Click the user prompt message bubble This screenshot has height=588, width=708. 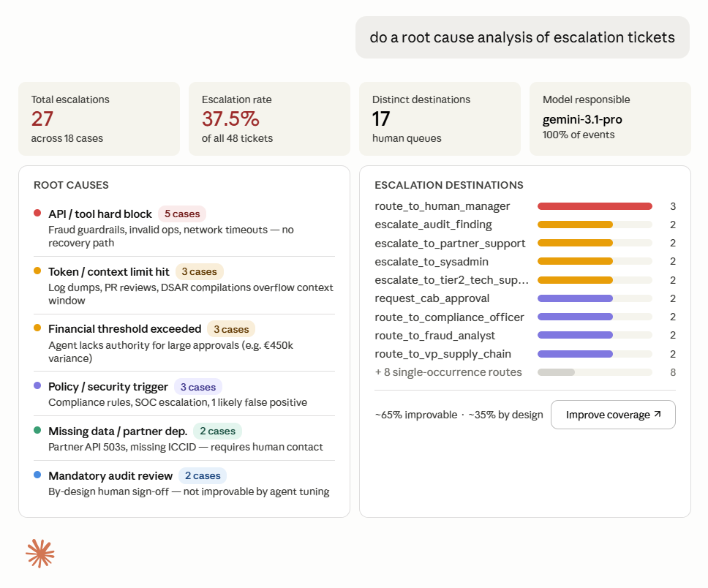point(522,37)
